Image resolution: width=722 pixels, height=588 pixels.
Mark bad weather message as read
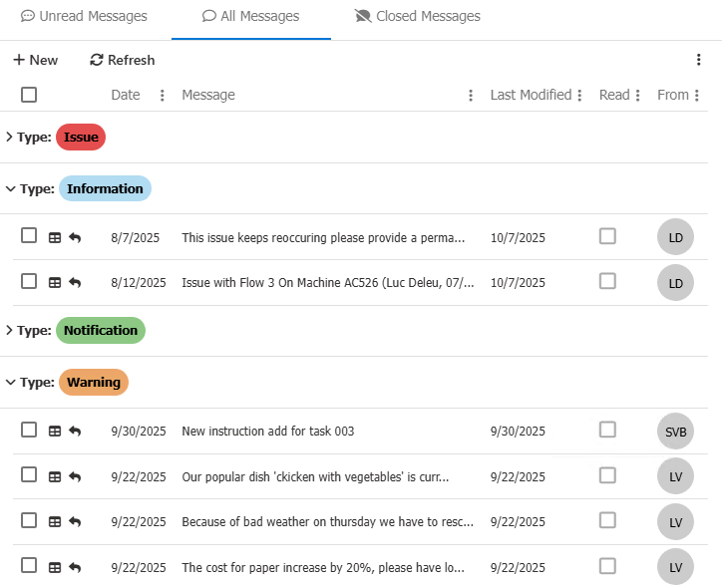click(x=607, y=520)
